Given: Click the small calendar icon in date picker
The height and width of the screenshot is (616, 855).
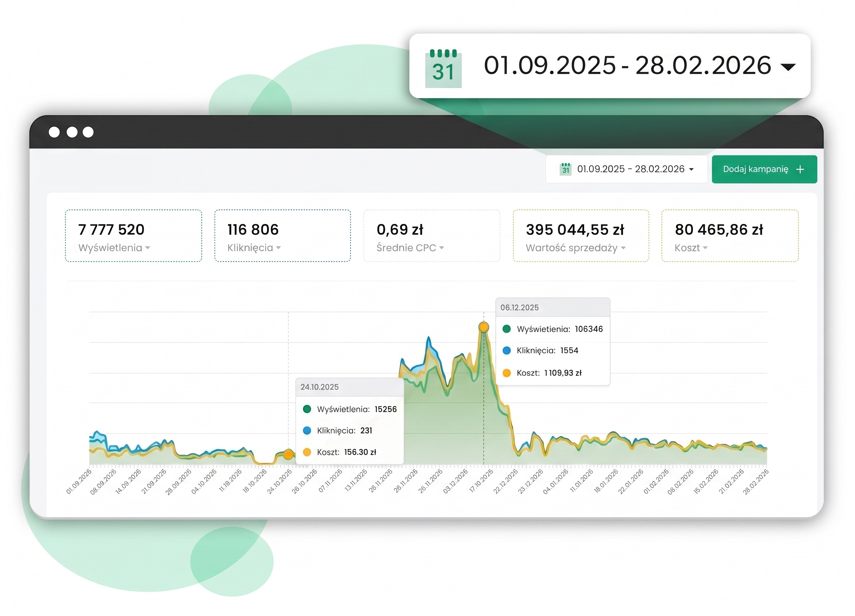Looking at the screenshot, I should pos(565,169).
